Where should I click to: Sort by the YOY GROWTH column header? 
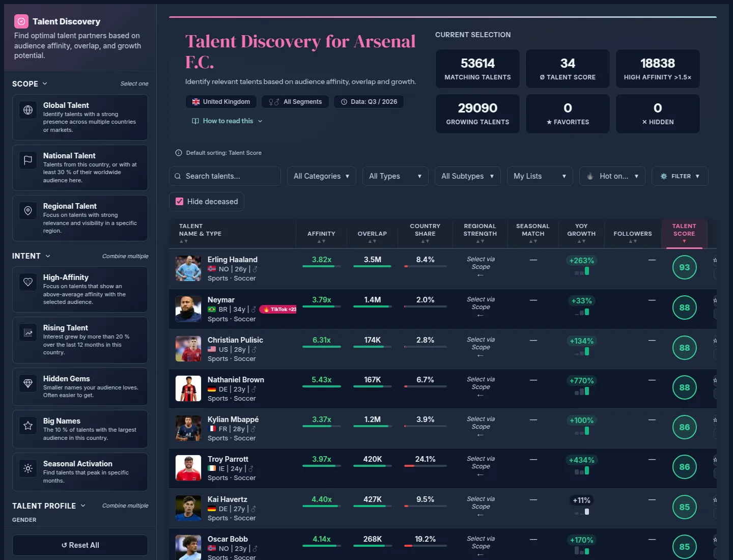pyautogui.click(x=581, y=233)
